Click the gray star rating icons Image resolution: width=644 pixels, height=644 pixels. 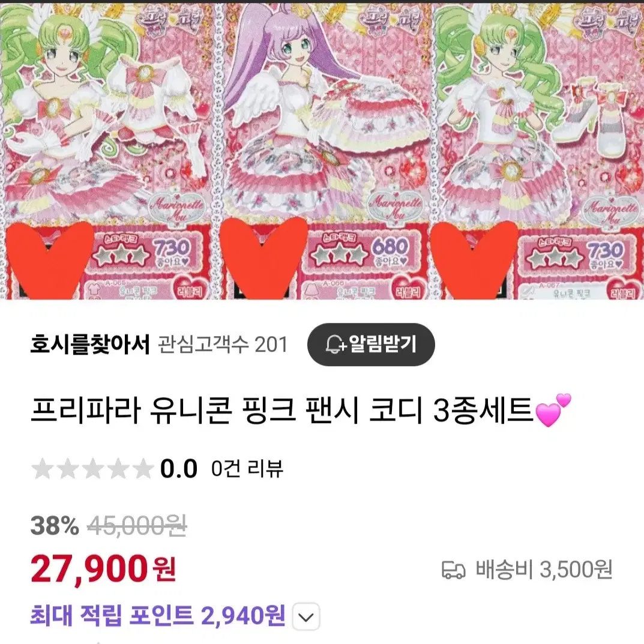92,469
